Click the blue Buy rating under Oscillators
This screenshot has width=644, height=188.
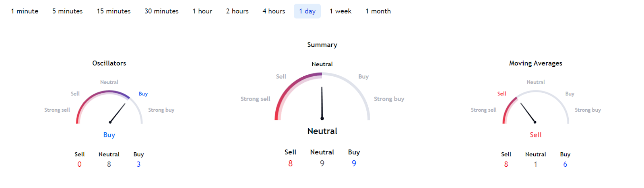click(x=109, y=135)
